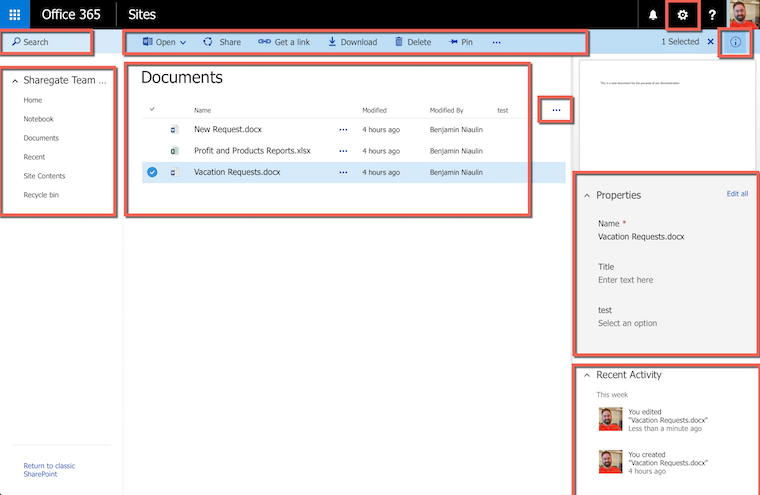Open ellipsis menu for Profit and Products Reports.xlsx
Screen dimensions: 760x495
[x=343, y=151]
